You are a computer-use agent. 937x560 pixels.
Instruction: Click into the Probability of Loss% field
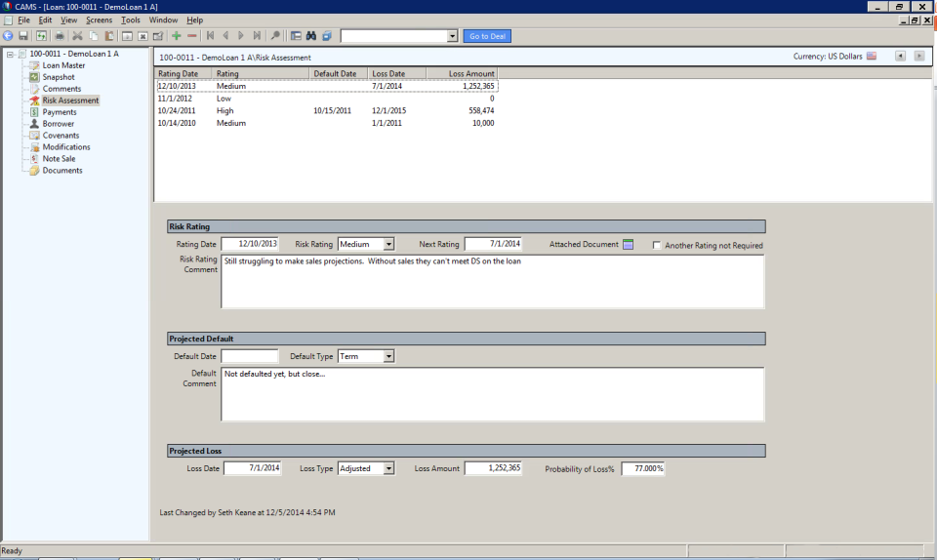point(643,469)
